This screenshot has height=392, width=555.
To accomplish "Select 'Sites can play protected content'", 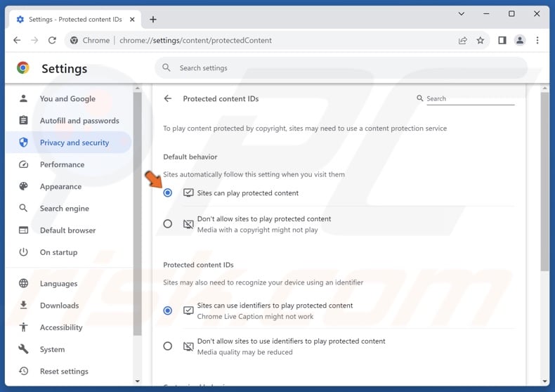I will coord(168,192).
